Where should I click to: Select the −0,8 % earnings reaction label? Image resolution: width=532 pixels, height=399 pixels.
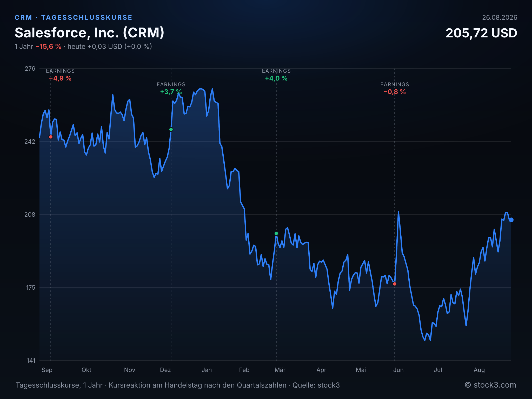coord(395,92)
